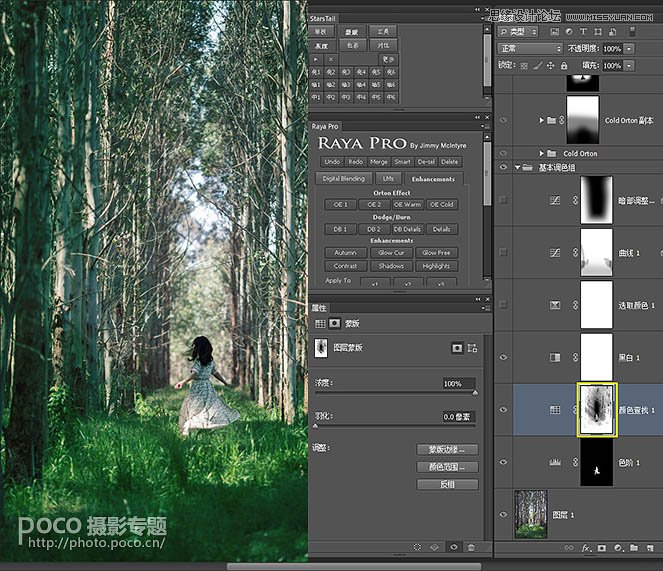This screenshot has height=571, width=663.
Task: Hide the Cold Orton 副本 group
Action: [x=503, y=120]
